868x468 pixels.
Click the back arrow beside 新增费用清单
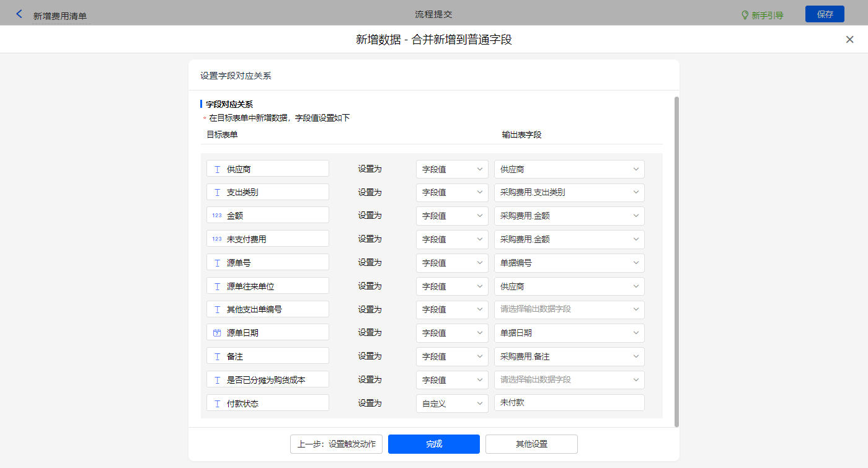click(19, 14)
